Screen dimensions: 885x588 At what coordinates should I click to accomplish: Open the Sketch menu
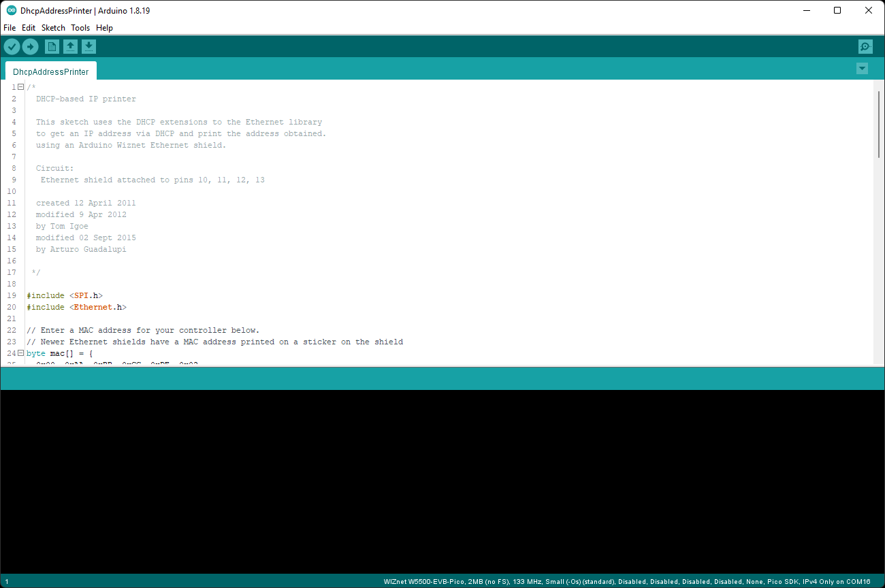53,27
